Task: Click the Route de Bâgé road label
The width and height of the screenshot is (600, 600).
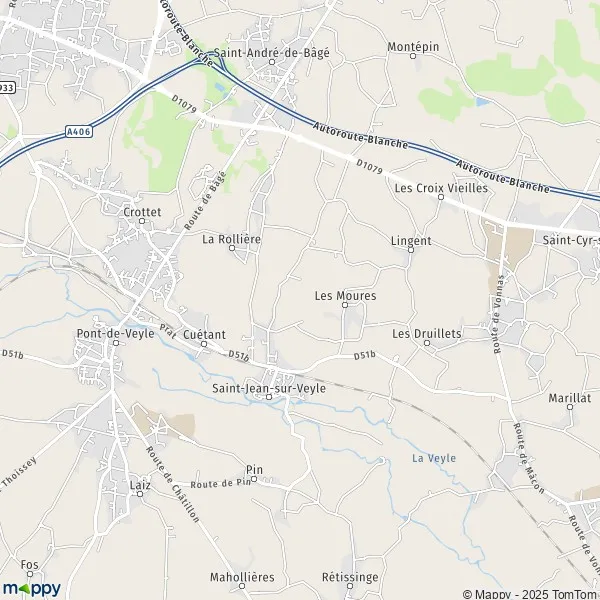Action: click(x=205, y=201)
